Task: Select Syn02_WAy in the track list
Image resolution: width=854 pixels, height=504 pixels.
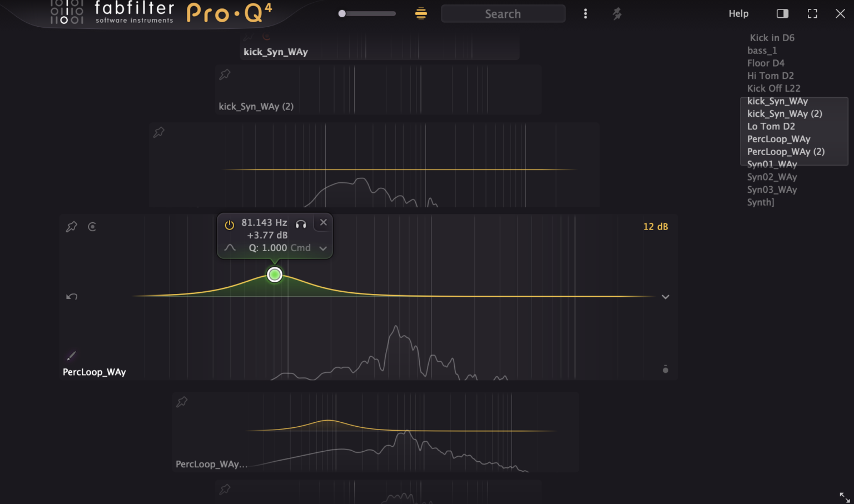Action: (x=772, y=177)
